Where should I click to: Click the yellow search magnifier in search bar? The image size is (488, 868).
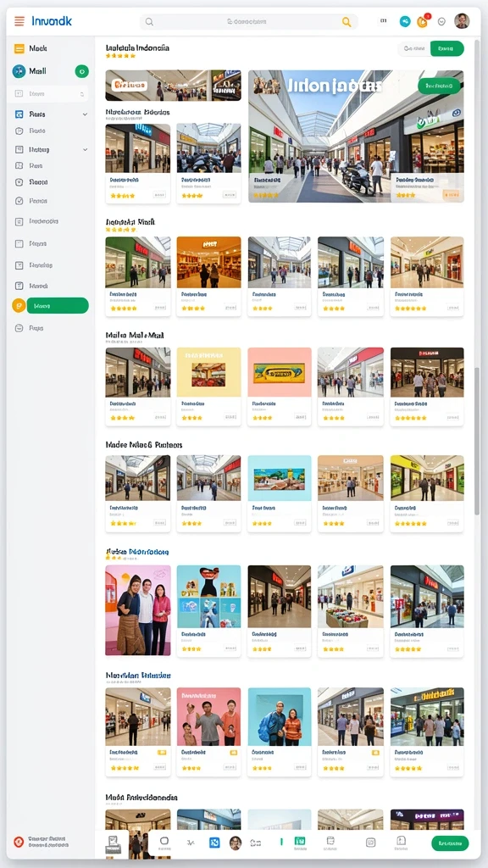pos(347,21)
